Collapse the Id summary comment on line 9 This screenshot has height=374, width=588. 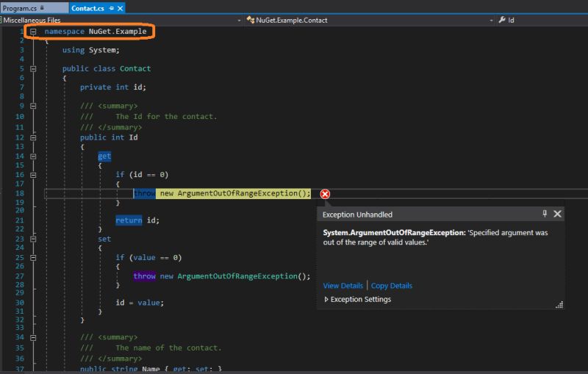click(x=33, y=106)
